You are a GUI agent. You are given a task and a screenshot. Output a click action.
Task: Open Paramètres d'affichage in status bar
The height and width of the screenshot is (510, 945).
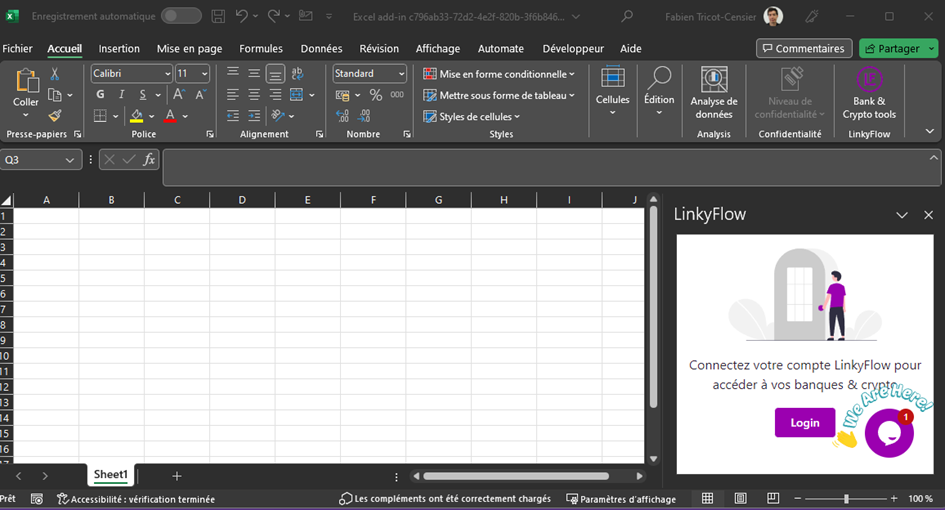click(x=621, y=499)
